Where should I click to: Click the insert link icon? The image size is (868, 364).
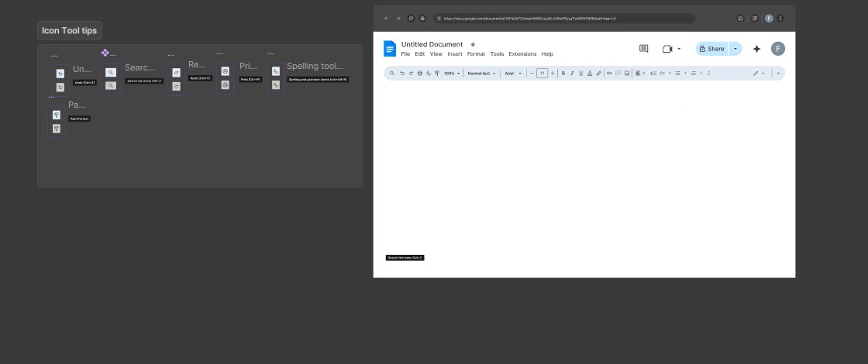[609, 73]
